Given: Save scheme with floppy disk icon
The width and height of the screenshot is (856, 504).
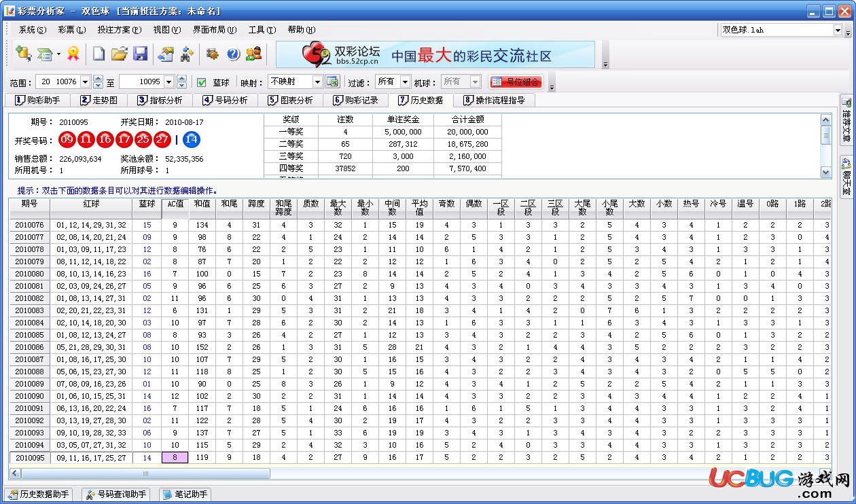Looking at the screenshot, I should click(x=141, y=54).
